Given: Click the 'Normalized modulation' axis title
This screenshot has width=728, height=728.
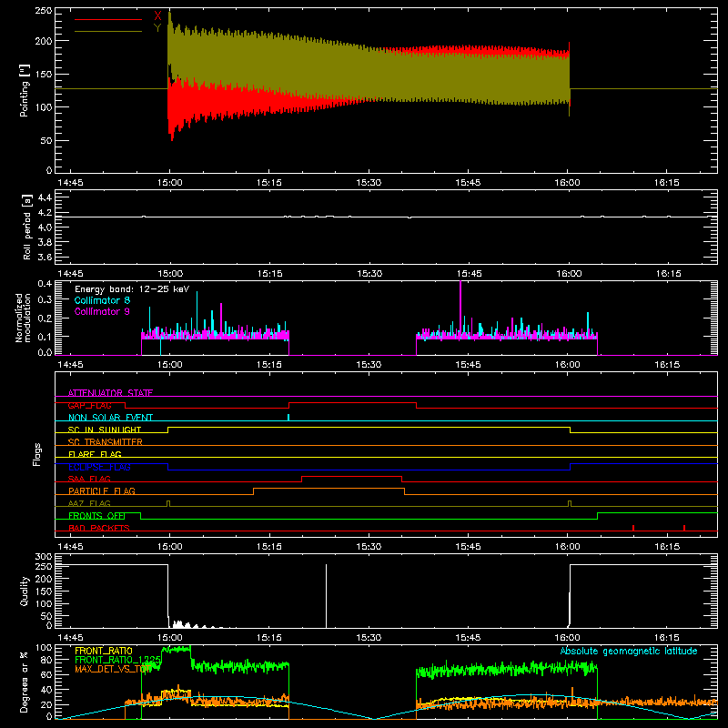Looking at the screenshot, I should [x=23, y=318].
